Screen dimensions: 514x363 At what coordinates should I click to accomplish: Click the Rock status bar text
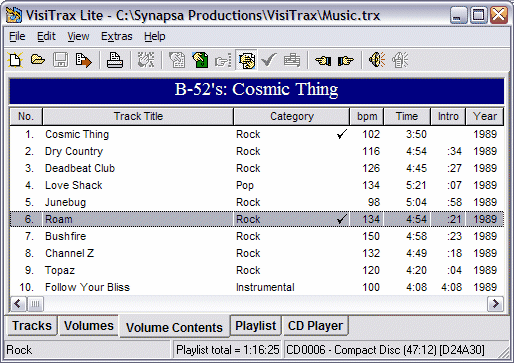tap(19, 350)
